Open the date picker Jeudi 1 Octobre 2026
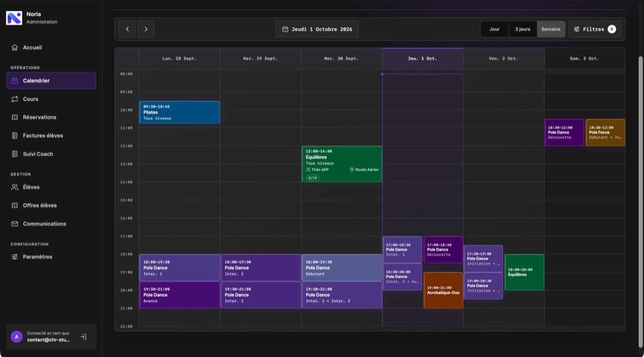This screenshot has width=644, height=357. tap(317, 29)
